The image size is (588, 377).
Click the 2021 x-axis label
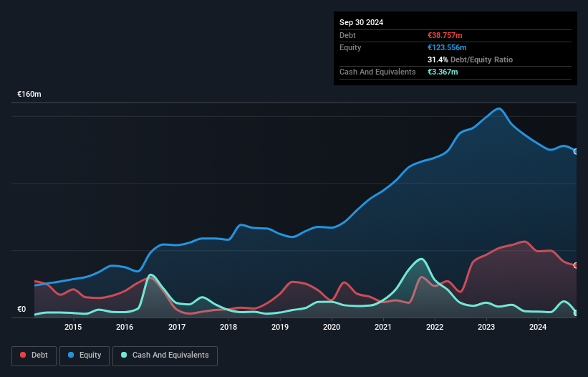(x=383, y=327)
